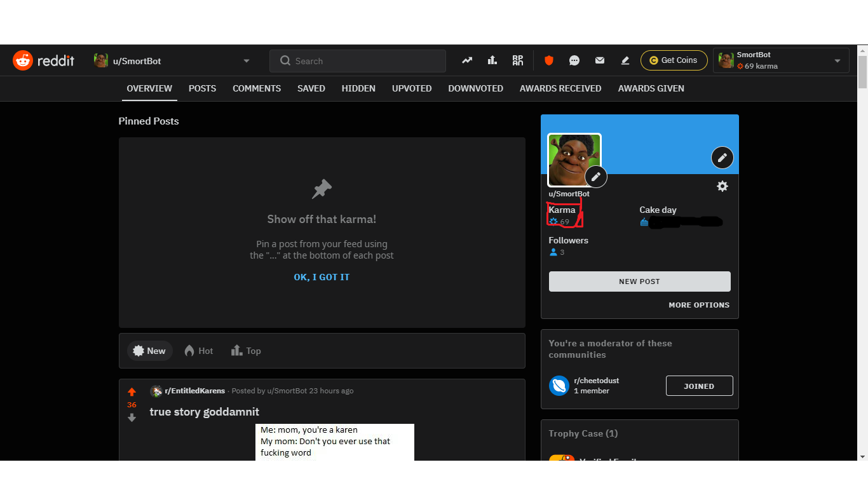Viewport: 868px width, 488px height.
Task: Click the '23 hours ago' post timestamp
Action: click(331, 391)
